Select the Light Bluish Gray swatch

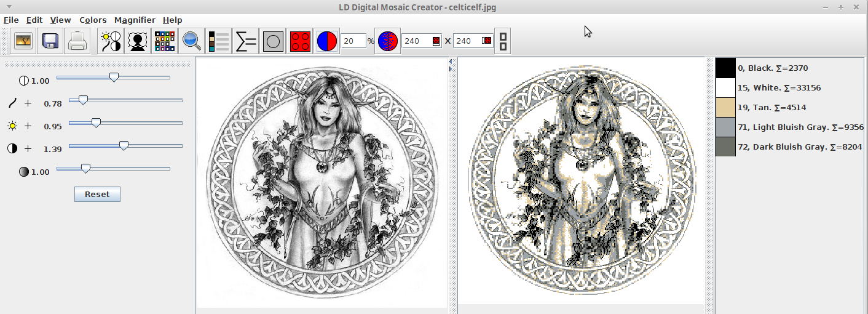coord(725,127)
